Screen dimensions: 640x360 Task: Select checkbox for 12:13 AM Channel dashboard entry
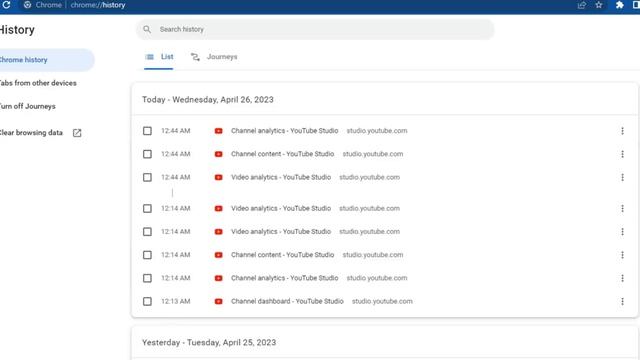tap(147, 301)
